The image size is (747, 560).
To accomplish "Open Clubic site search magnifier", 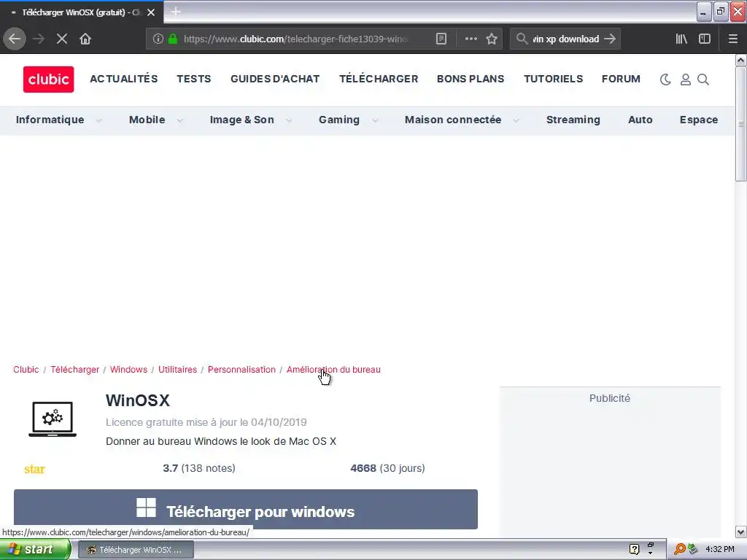I will 703,79.
